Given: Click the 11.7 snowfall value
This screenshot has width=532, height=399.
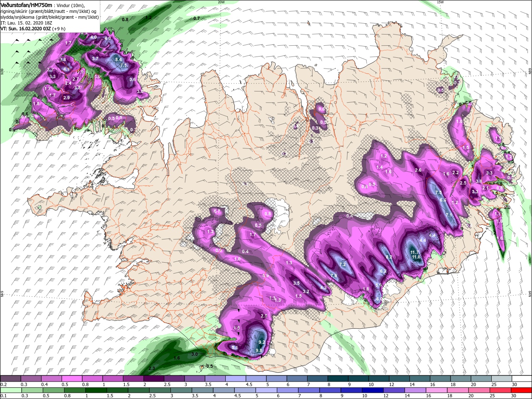Looking at the screenshot, I should 414,252.
